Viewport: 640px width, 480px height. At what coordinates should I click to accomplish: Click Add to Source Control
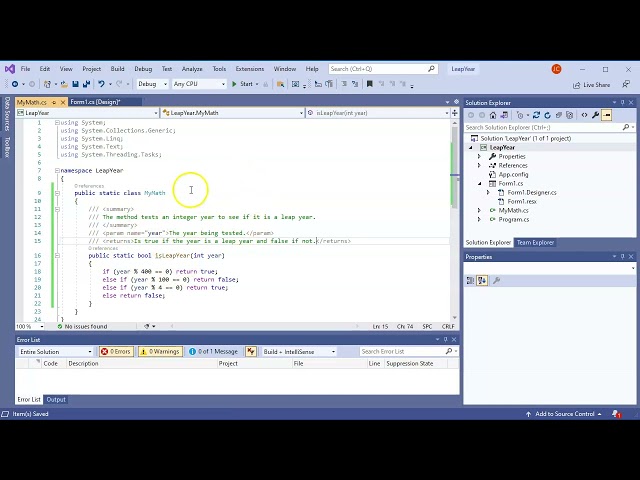tap(563, 414)
